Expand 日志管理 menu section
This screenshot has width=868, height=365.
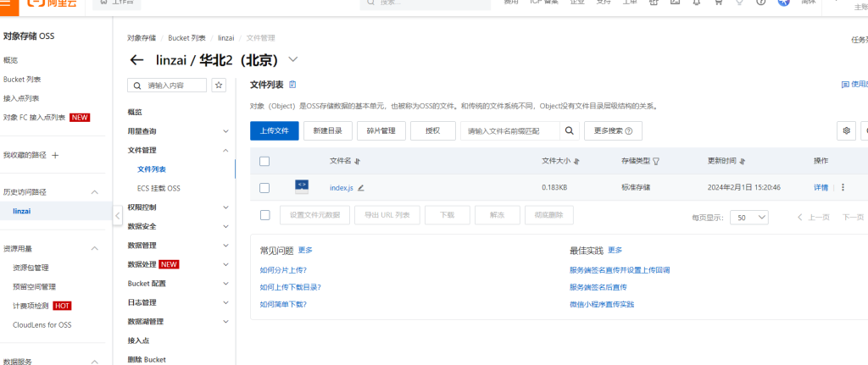(x=225, y=302)
